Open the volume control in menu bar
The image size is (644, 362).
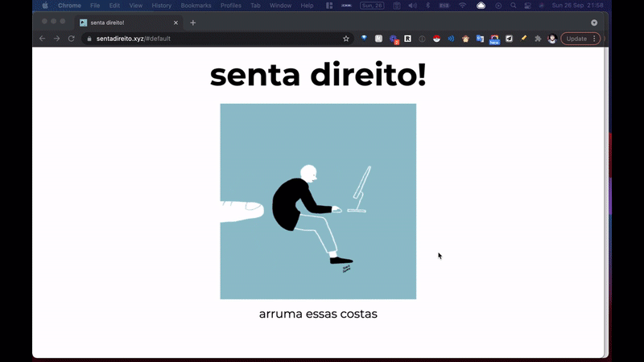412,6
